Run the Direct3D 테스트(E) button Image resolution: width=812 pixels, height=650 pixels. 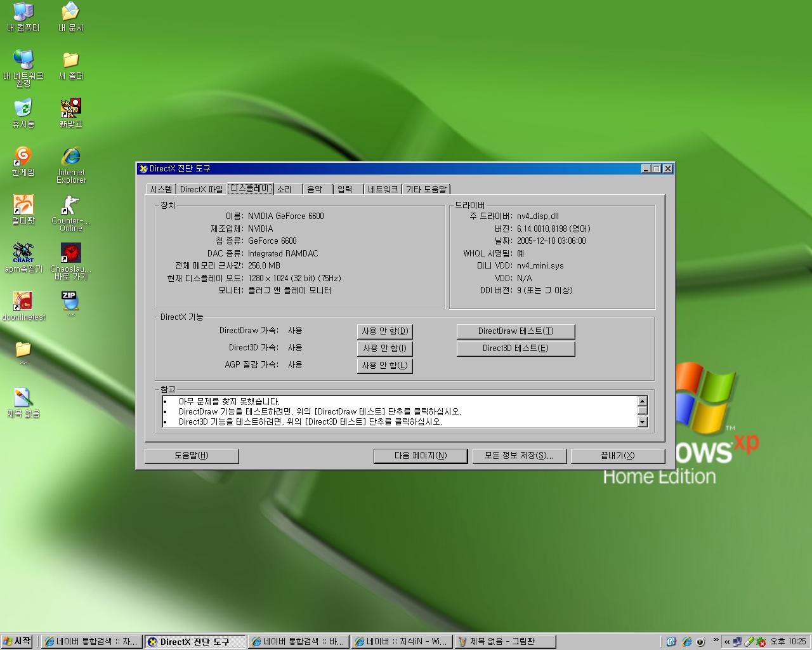[516, 348]
